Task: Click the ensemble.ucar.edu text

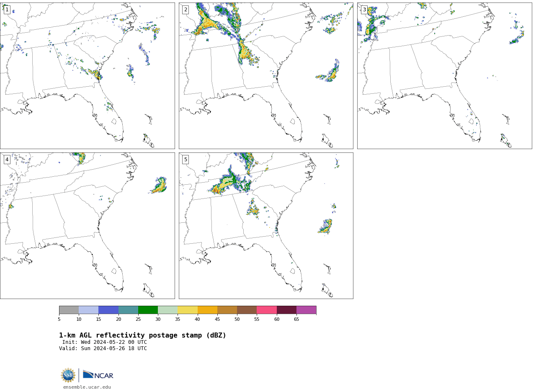Action: coord(87,387)
